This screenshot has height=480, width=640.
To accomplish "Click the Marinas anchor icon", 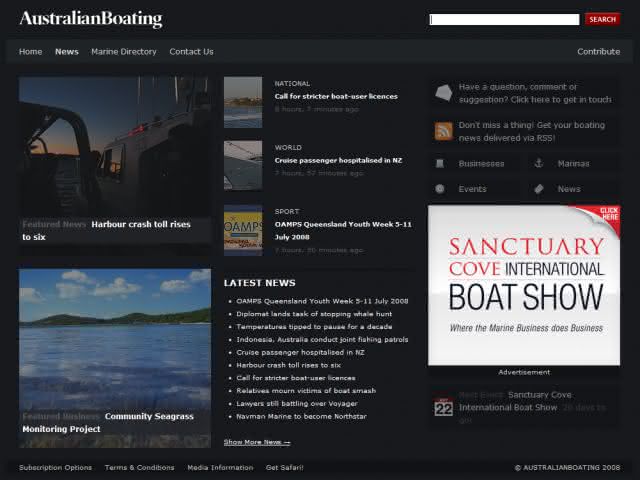I will pos(539,163).
